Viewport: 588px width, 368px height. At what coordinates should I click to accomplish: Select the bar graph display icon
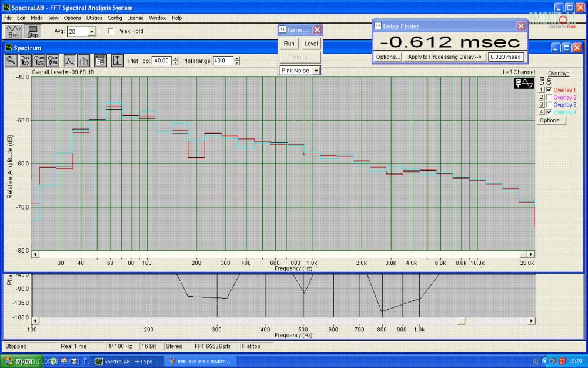[83, 61]
